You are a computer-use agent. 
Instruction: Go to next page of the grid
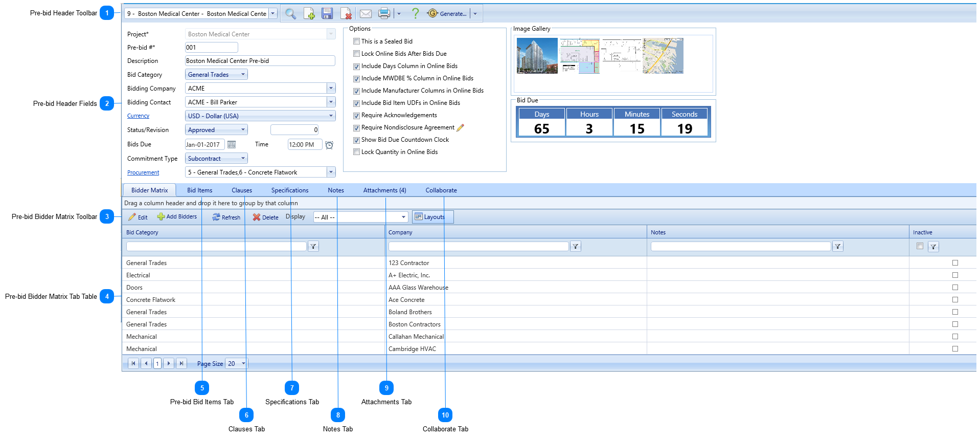coord(169,363)
